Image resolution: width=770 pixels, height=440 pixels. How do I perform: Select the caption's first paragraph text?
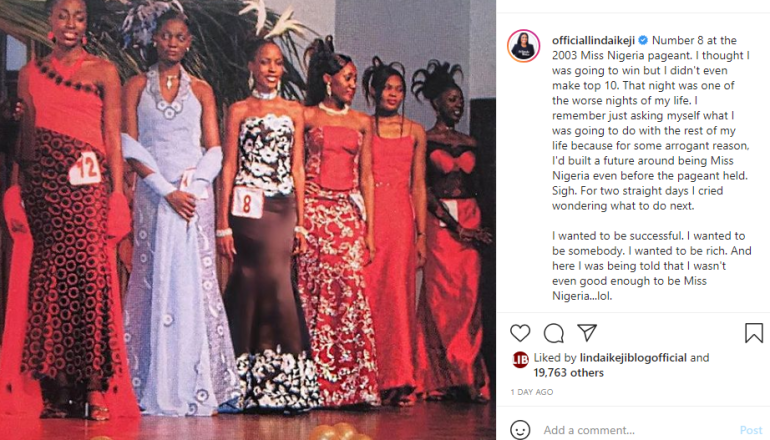point(651,123)
